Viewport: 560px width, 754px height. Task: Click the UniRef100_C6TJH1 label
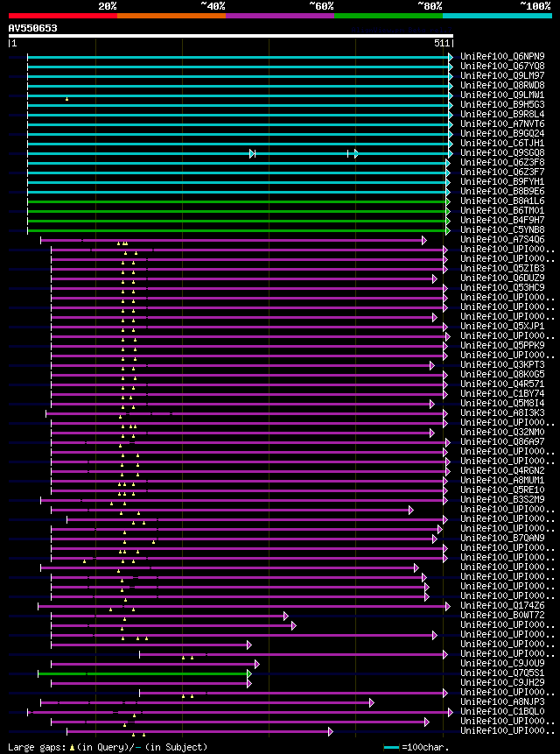click(502, 144)
